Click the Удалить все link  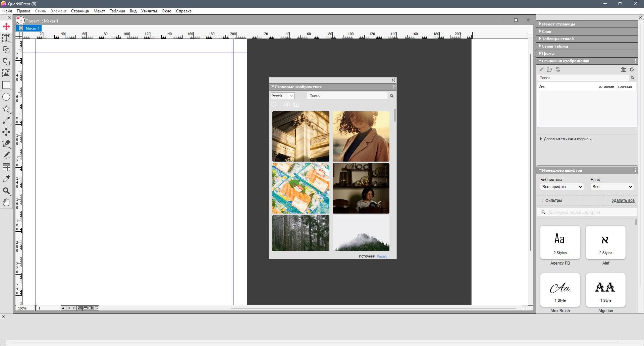pyautogui.click(x=623, y=200)
